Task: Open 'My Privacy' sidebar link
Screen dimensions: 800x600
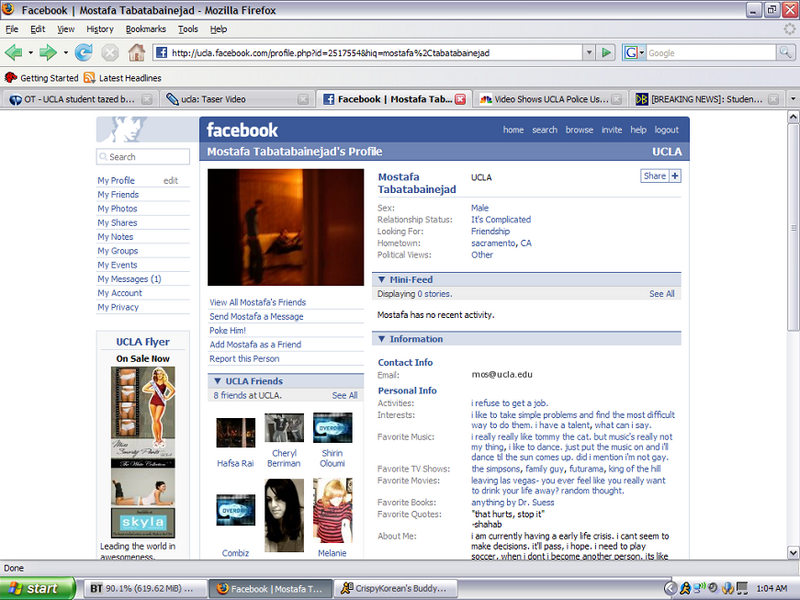Action: [118, 307]
